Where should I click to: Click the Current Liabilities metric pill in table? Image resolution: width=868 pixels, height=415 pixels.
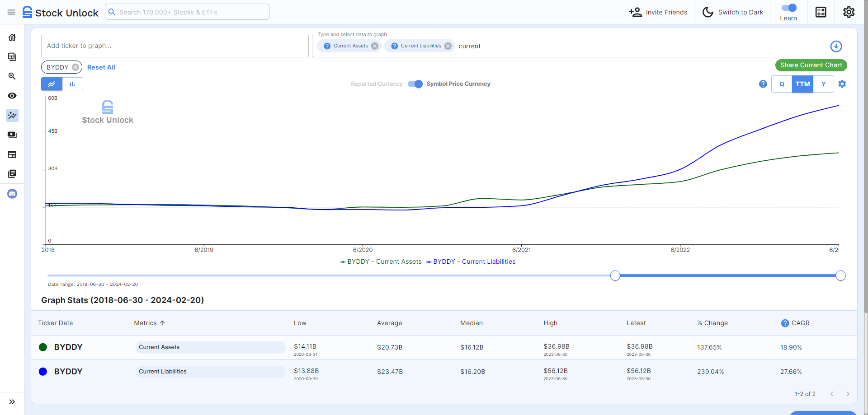click(x=210, y=372)
